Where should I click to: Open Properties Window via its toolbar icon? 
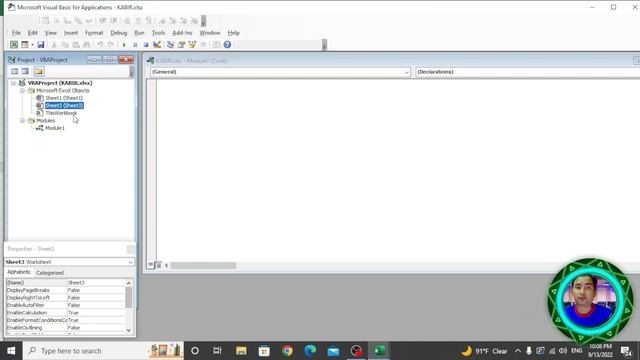click(181, 44)
